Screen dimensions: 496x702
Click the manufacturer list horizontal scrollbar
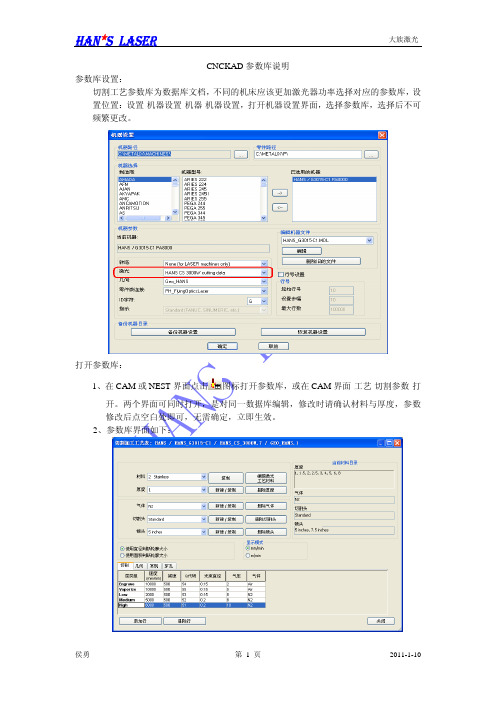click(145, 218)
